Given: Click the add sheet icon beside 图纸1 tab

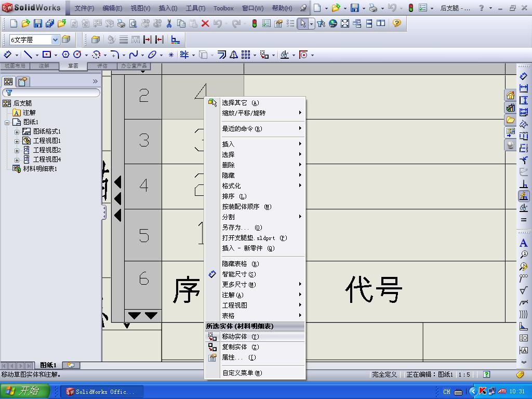Looking at the screenshot, I should [71, 365].
